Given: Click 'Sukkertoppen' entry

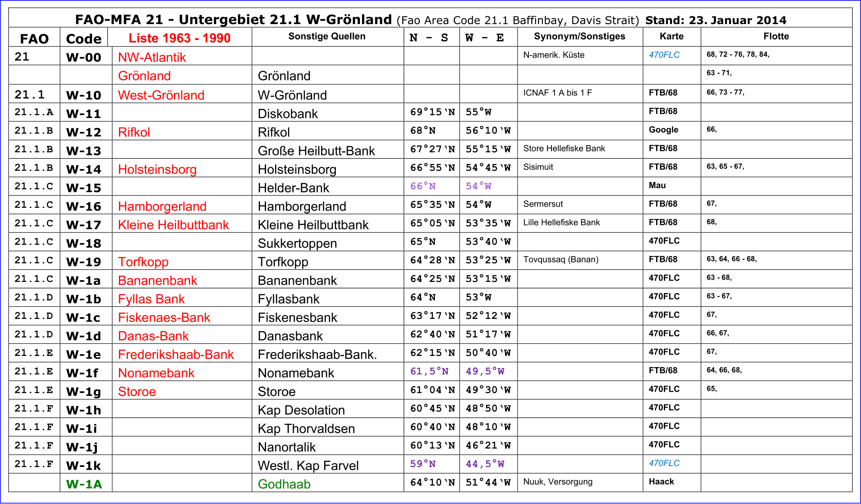Looking at the screenshot, I should pyautogui.click(x=297, y=243).
